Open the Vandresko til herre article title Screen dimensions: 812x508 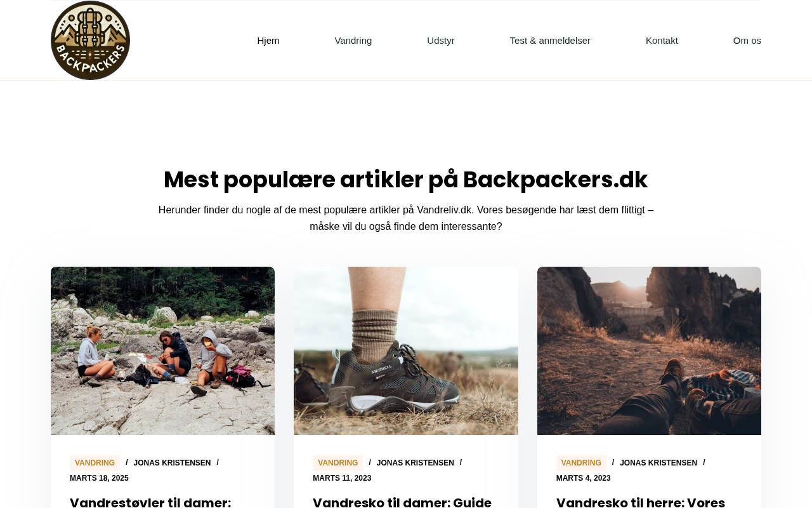[x=641, y=502]
